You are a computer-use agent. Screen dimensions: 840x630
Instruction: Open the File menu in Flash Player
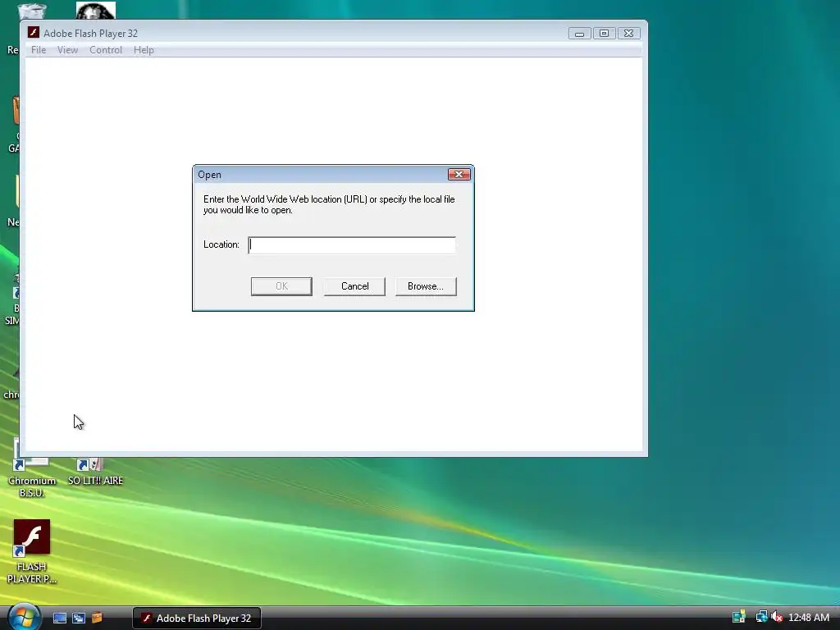(x=38, y=50)
